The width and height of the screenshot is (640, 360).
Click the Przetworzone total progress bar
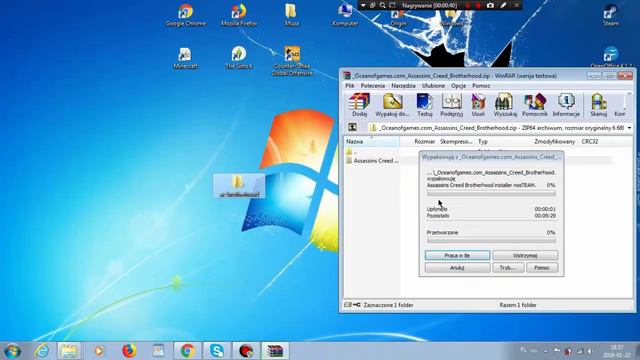pyautogui.click(x=491, y=240)
